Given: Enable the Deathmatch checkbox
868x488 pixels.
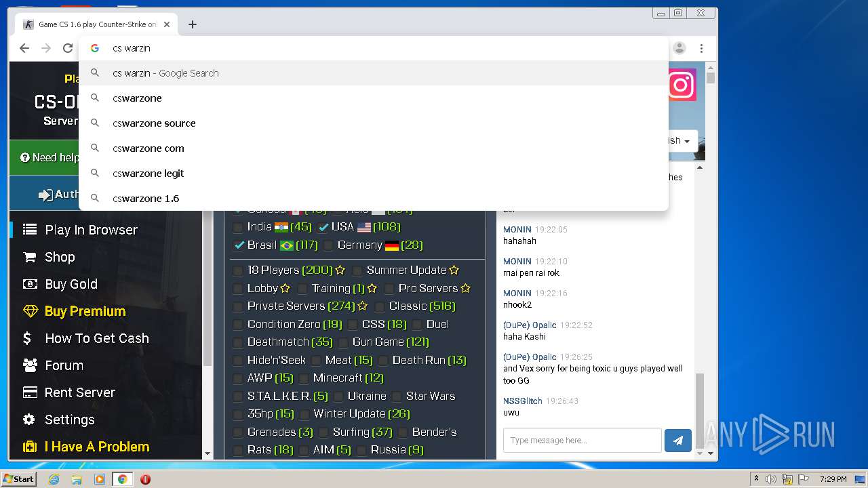Looking at the screenshot, I should 238,342.
